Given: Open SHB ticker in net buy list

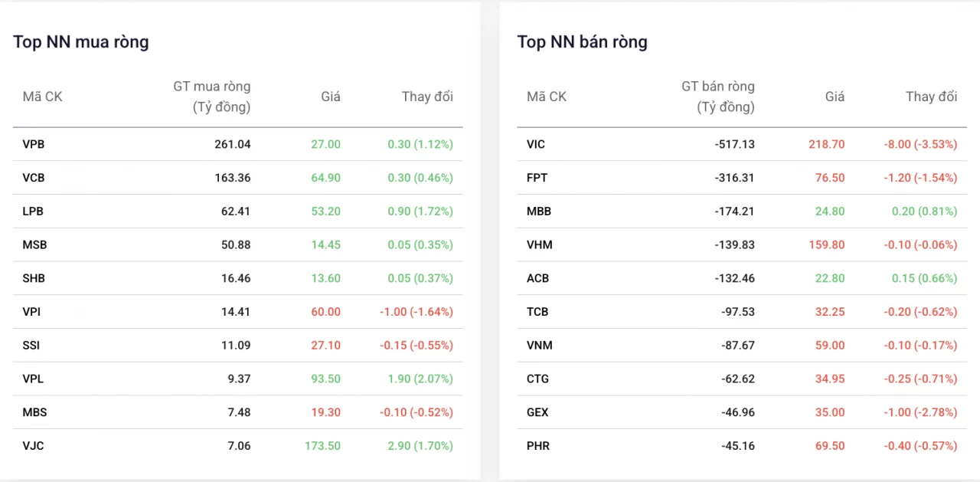Looking at the screenshot, I should coord(34,279).
